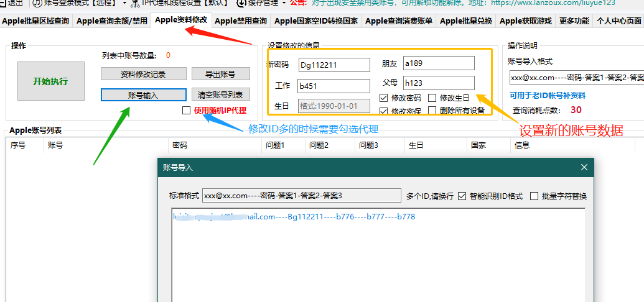This screenshot has width=644, height=302.
Task: Click the 列表中账号数量 value 0
Action: click(169, 55)
